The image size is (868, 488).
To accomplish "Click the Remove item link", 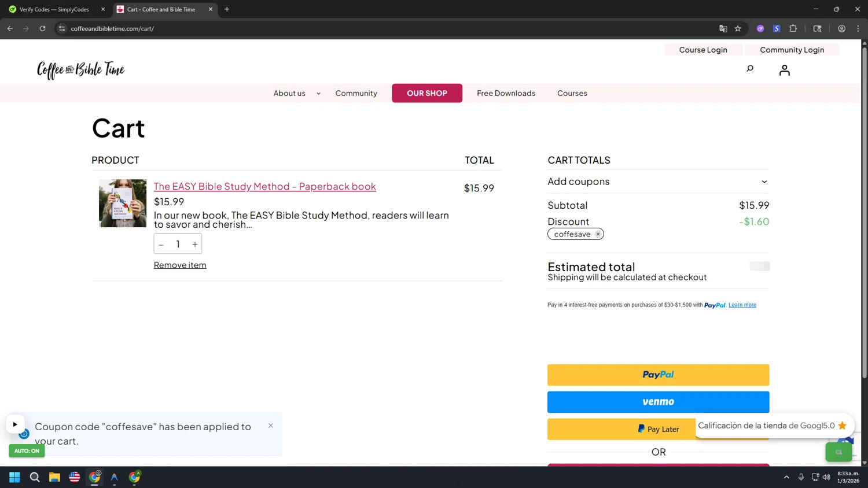I will point(180,265).
